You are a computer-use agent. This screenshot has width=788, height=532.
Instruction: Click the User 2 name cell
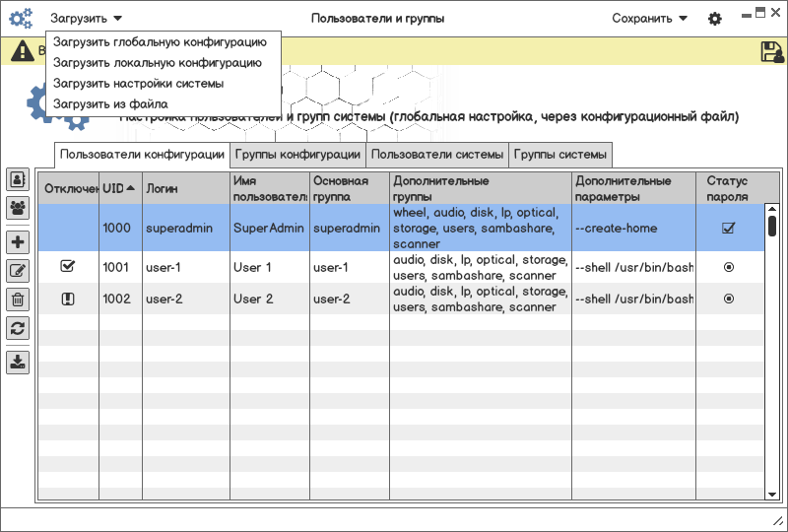(270, 299)
